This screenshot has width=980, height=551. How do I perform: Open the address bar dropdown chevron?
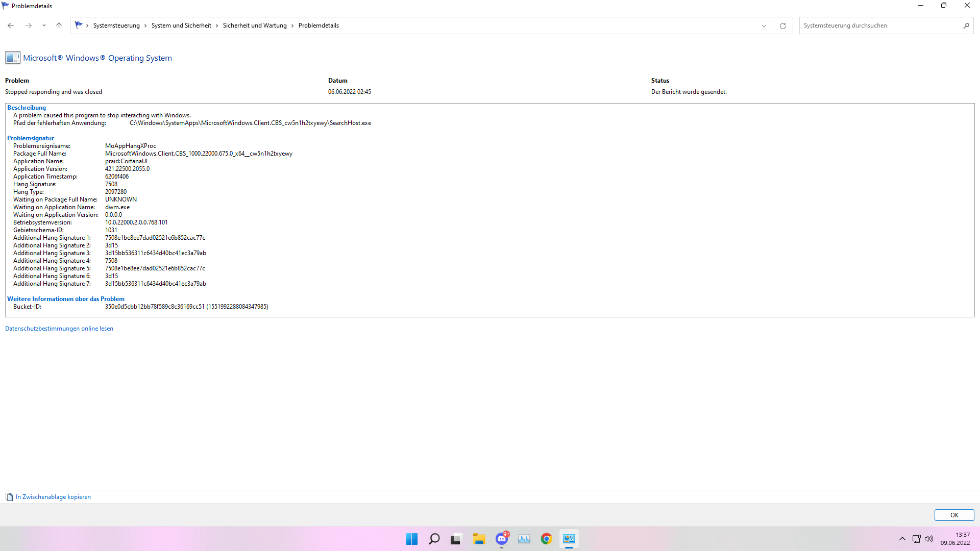[x=764, y=26]
